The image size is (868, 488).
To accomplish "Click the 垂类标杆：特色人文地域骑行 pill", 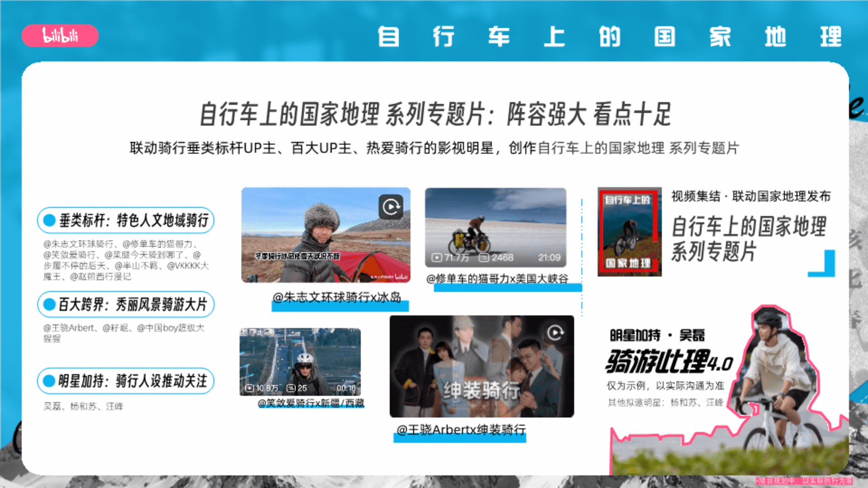I will pyautogui.click(x=126, y=221).
